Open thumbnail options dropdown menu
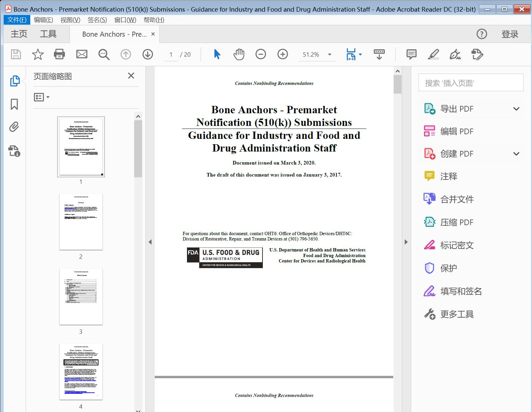532x412 pixels. [42, 97]
